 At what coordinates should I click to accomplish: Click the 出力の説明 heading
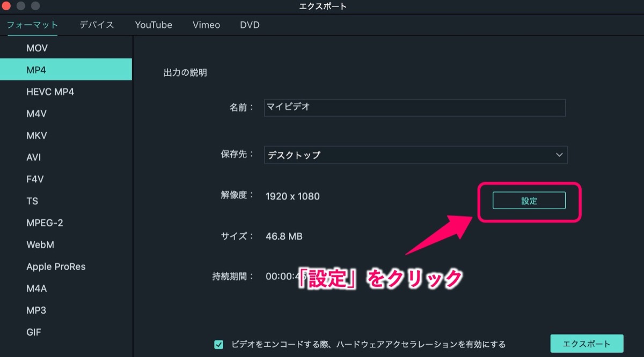coord(185,72)
